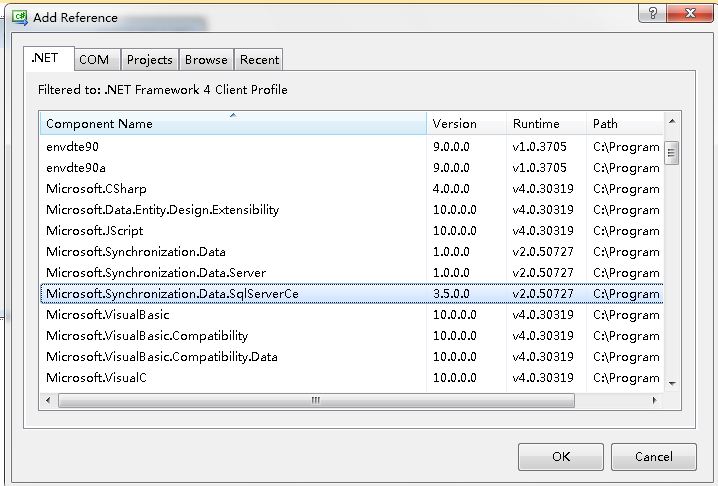Screen dimensions: 718x486
Task: Select Microsoft.VisualBasic.Compatibility.Data component
Action: tap(352, 357)
